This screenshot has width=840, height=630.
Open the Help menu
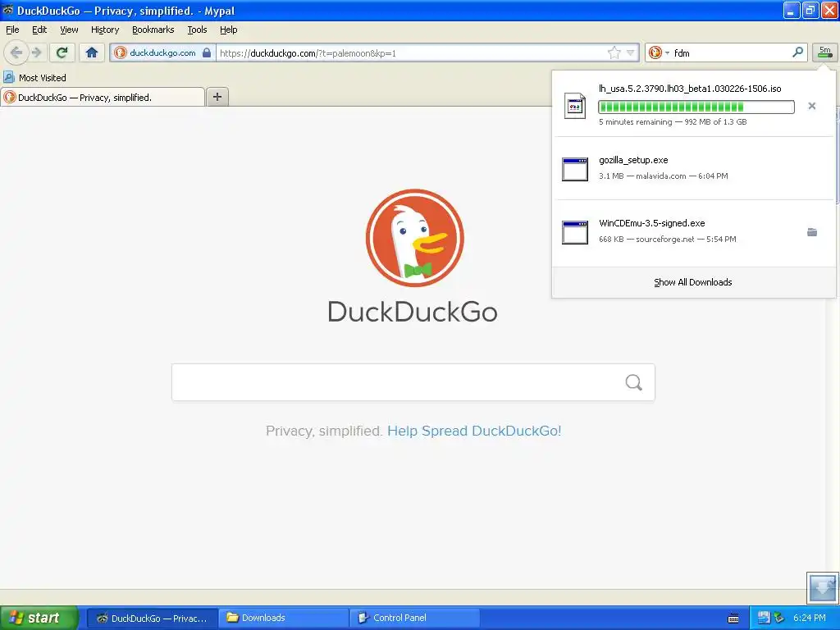point(228,30)
